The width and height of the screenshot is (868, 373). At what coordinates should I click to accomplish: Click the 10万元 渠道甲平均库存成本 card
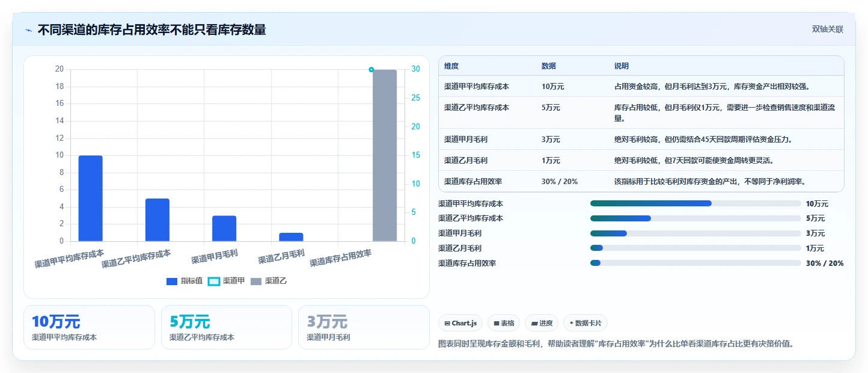tap(89, 327)
